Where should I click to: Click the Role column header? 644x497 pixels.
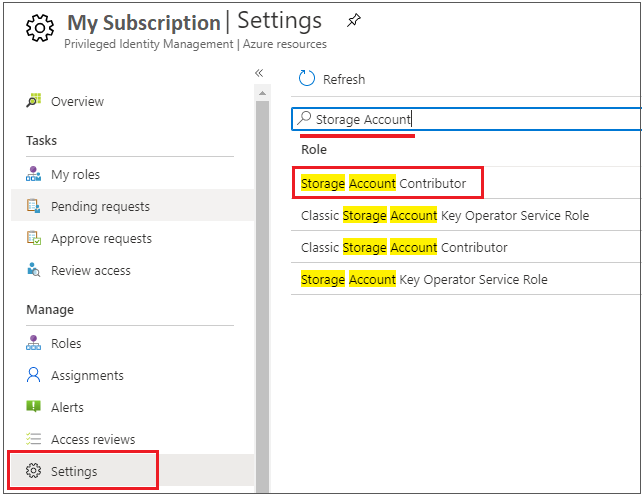pyautogui.click(x=314, y=150)
